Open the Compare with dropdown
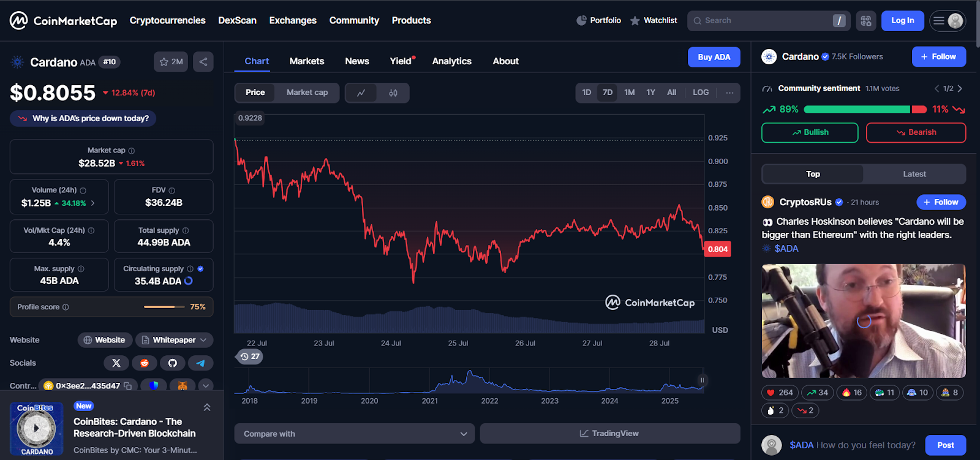The image size is (980, 460). [355, 434]
